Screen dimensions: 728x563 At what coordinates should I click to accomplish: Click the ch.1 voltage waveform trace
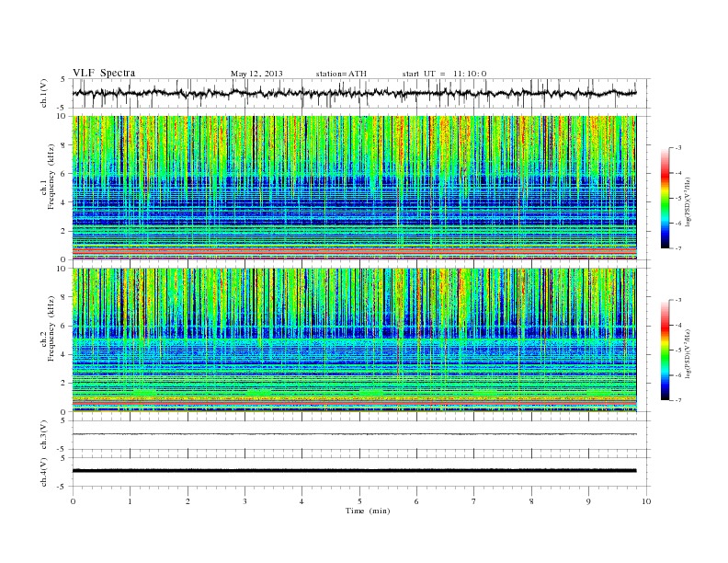(354, 93)
